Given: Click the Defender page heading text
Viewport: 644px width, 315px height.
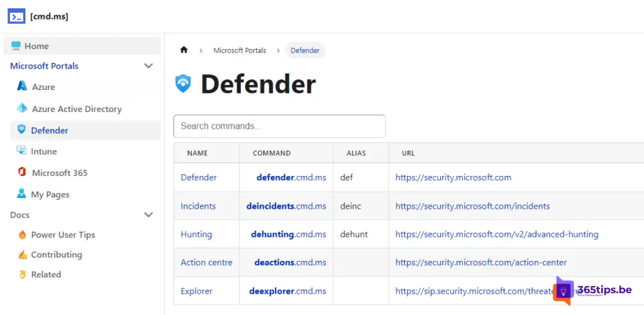Looking at the screenshot, I should (x=258, y=84).
